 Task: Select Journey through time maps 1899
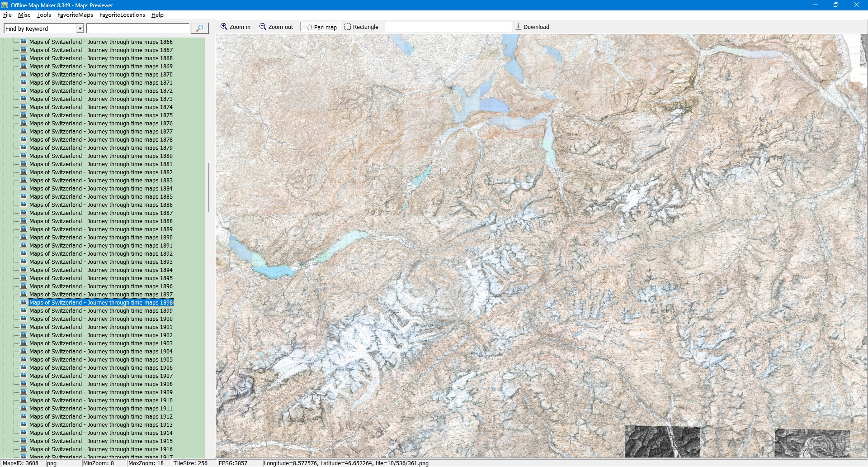click(101, 311)
